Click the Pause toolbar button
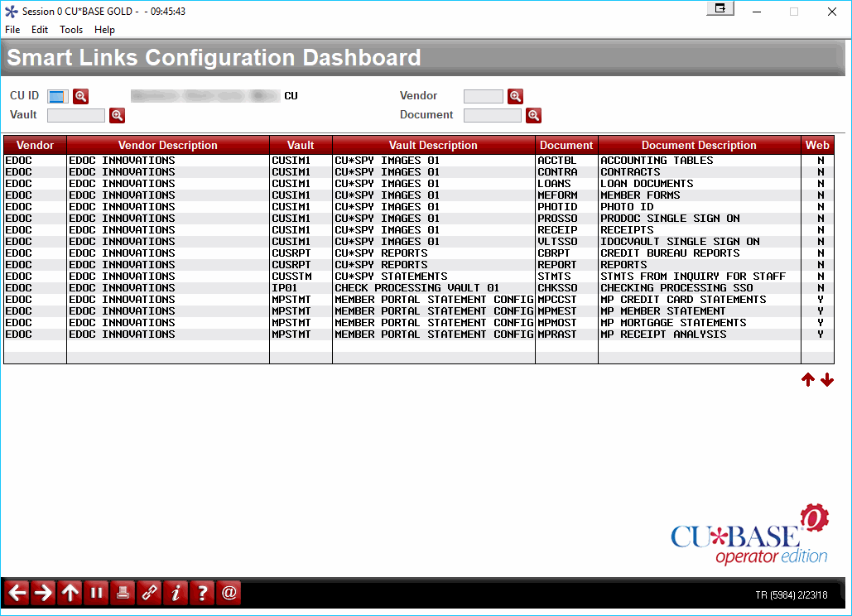 pyautogui.click(x=96, y=593)
